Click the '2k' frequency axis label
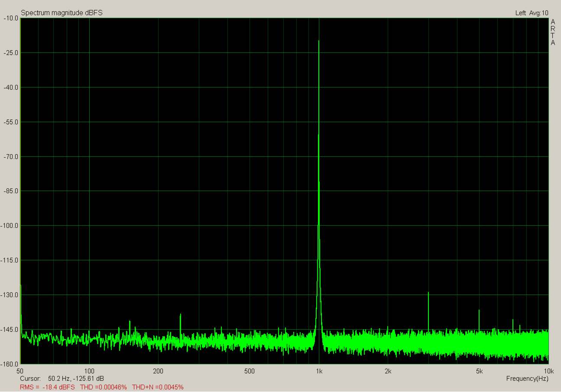The width and height of the screenshot is (561, 392). (x=388, y=371)
